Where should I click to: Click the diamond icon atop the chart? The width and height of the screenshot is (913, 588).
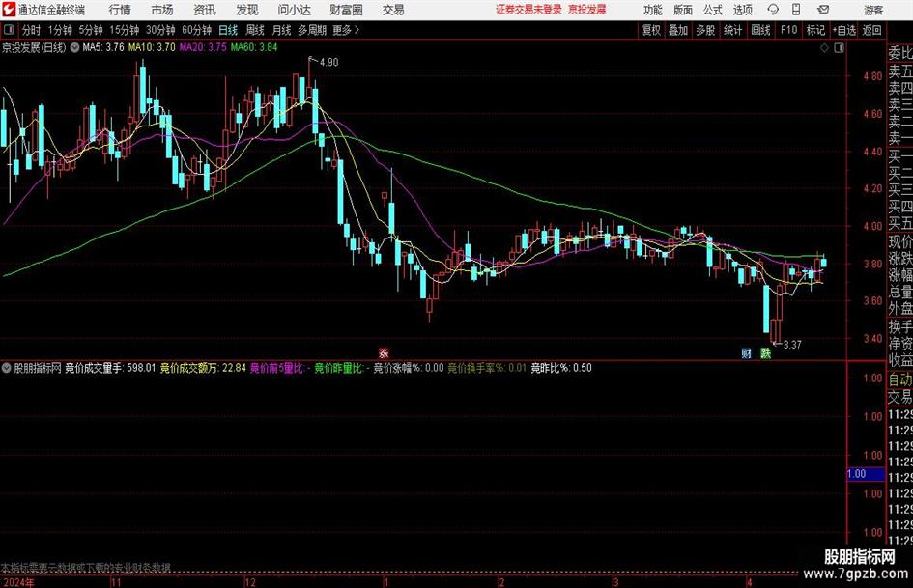824,48
